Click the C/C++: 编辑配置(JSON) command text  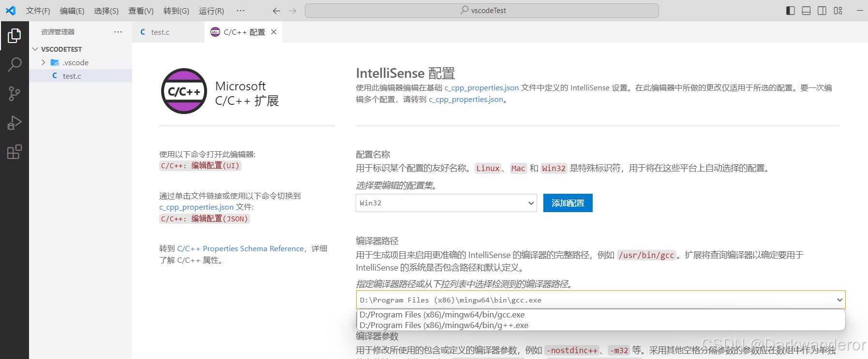205,219
